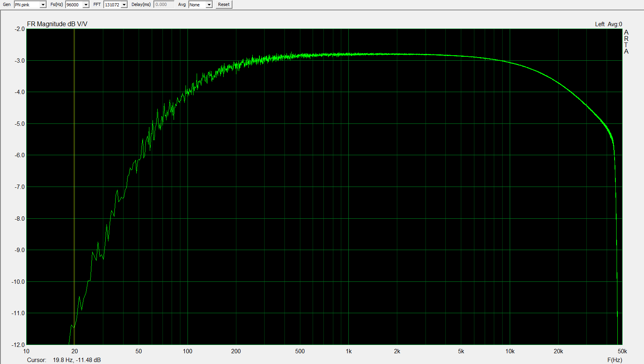The height and width of the screenshot is (364, 644).
Task: Click the '1k' frequency axis label
Action: point(348,351)
